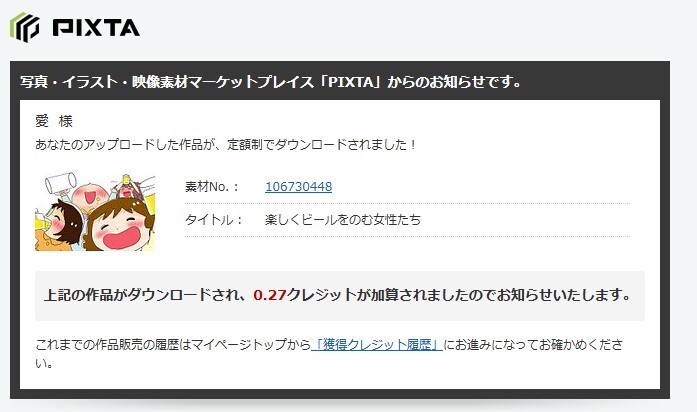Open the 獲得クレジット履歴 link
This screenshot has height=412, width=697.
click(x=377, y=344)
